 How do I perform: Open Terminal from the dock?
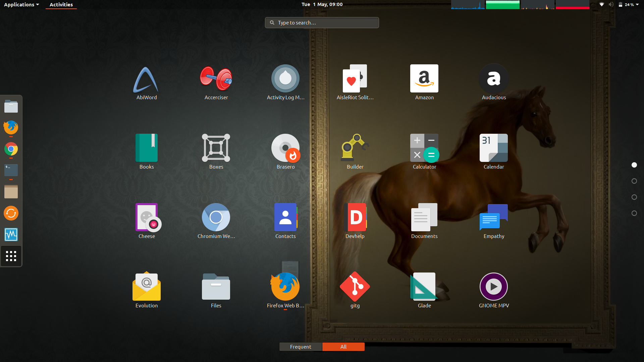11,170
